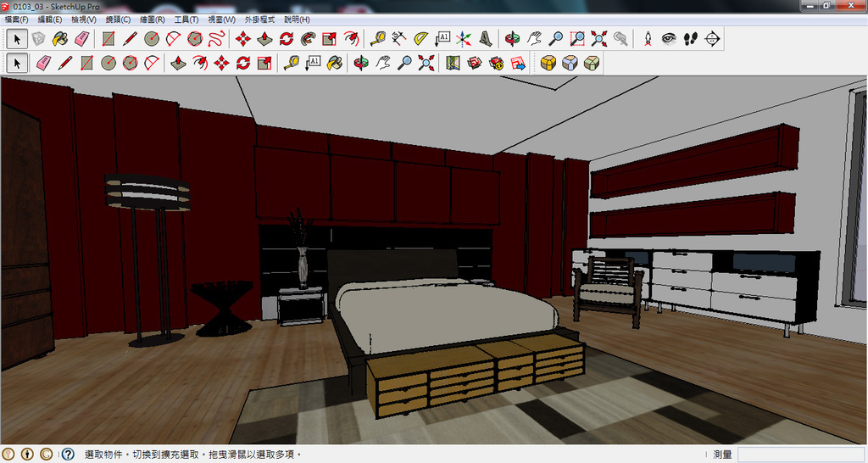868x463 pixels.
Task: Select the Move tool in the top toolbar row
Action: click(243, 39)
